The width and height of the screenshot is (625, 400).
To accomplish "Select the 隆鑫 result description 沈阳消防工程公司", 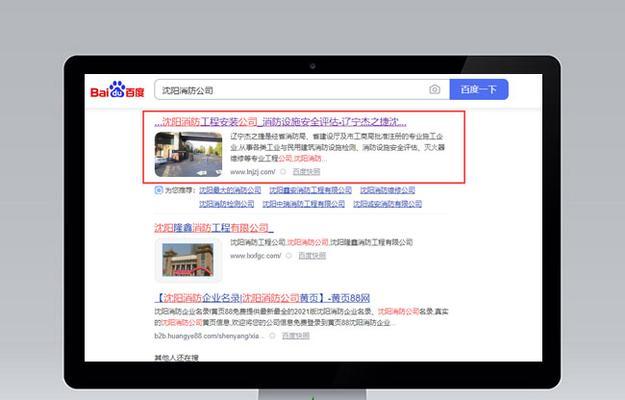I will pos(321,242).
